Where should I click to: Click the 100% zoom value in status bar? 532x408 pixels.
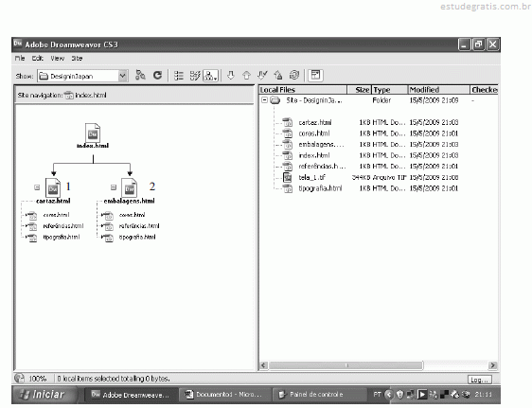click(x=37, y=379)
